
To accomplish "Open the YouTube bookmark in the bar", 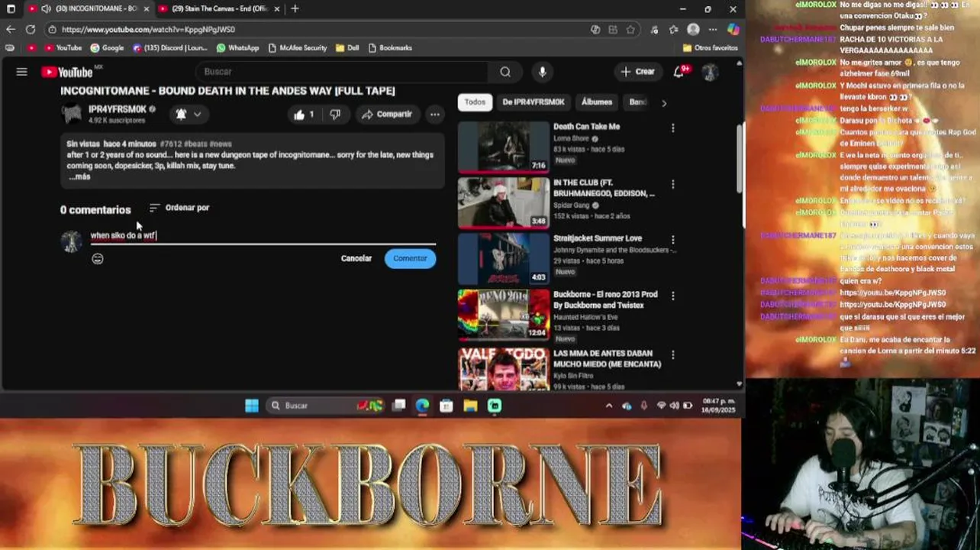I will tap(63, 47).
